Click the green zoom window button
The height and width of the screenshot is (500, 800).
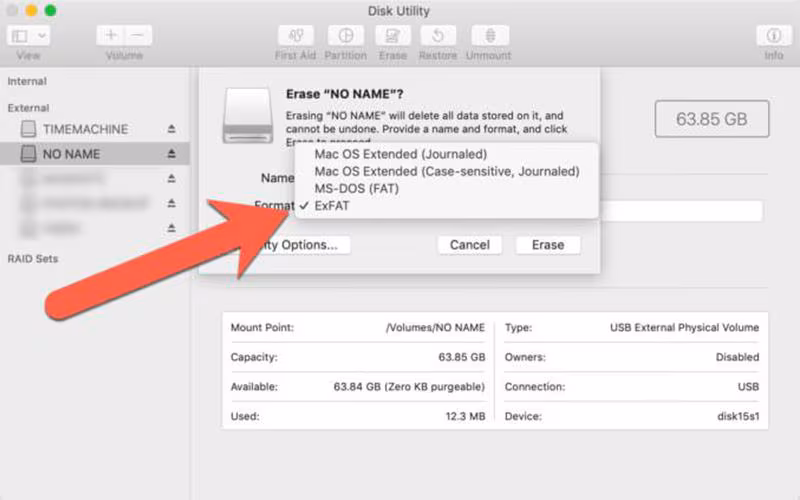point(50,11)
